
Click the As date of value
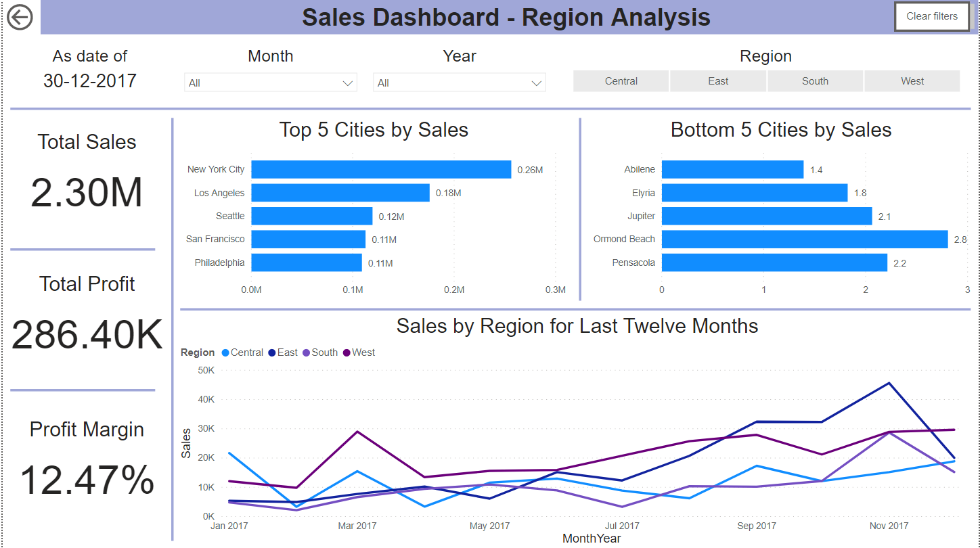coord(90,80)
